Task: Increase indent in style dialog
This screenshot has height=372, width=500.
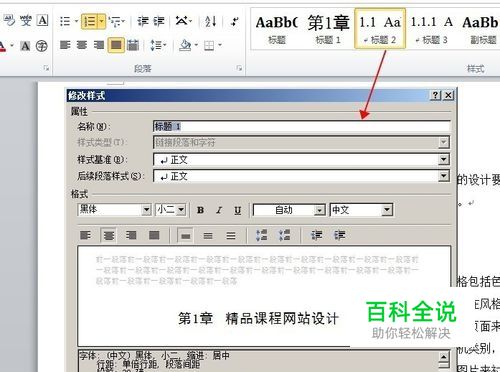Action: pyautogui.click(x=339, y=235)
